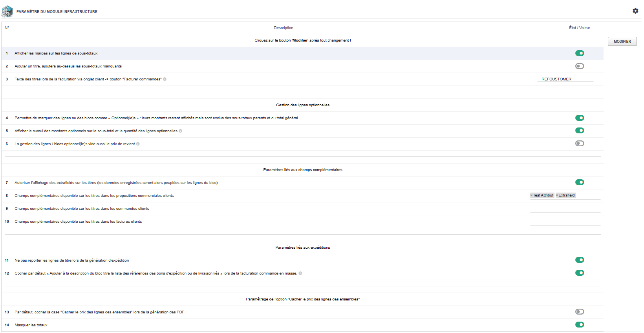Toggle not carrying title lines to shipments
This screenshot has width=644, height=333.
[x=580, y=260]
